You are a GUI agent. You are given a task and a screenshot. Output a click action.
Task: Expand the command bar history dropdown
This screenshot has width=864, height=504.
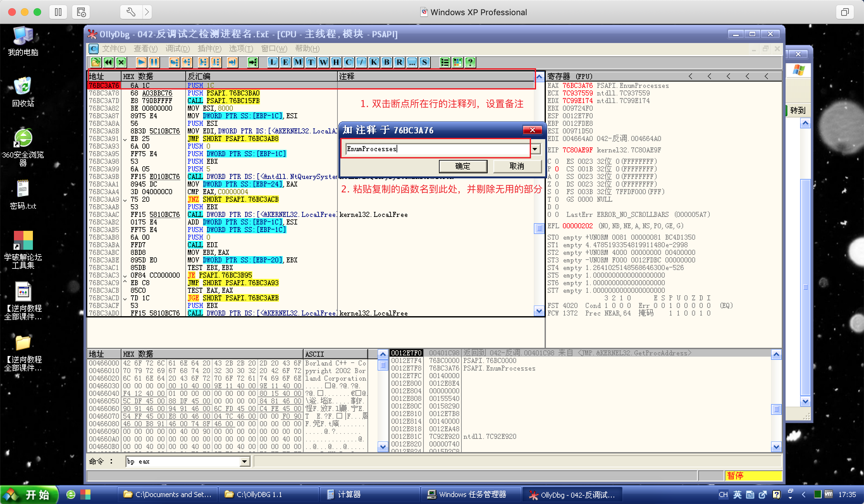tap(244, 462)
